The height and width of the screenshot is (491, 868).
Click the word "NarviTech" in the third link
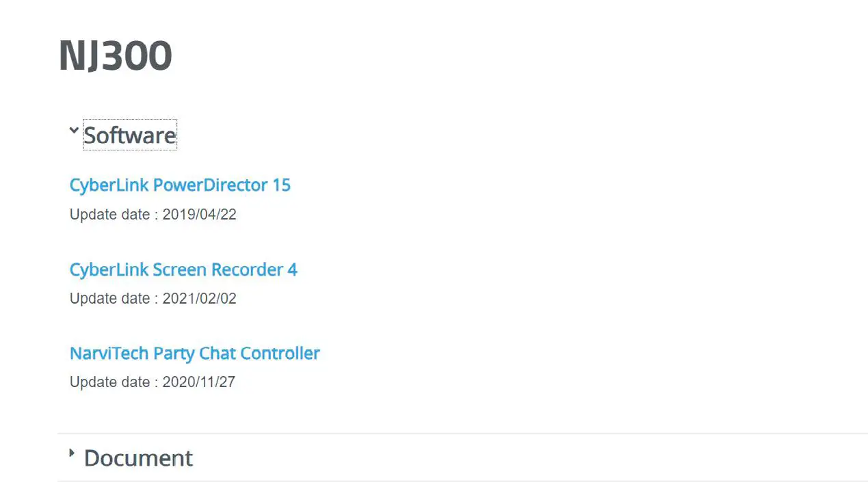pos(109,354)
